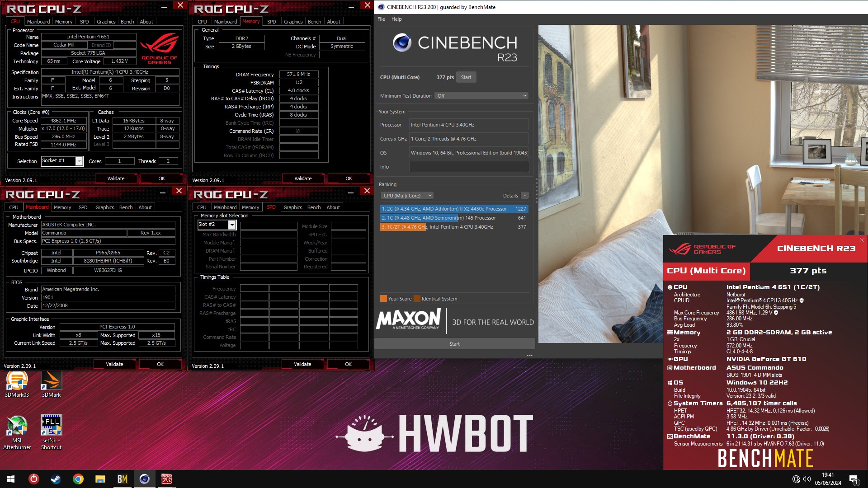Open Steam from the taskbar
The width and height of the screenshot is (868, 488).
56,479
